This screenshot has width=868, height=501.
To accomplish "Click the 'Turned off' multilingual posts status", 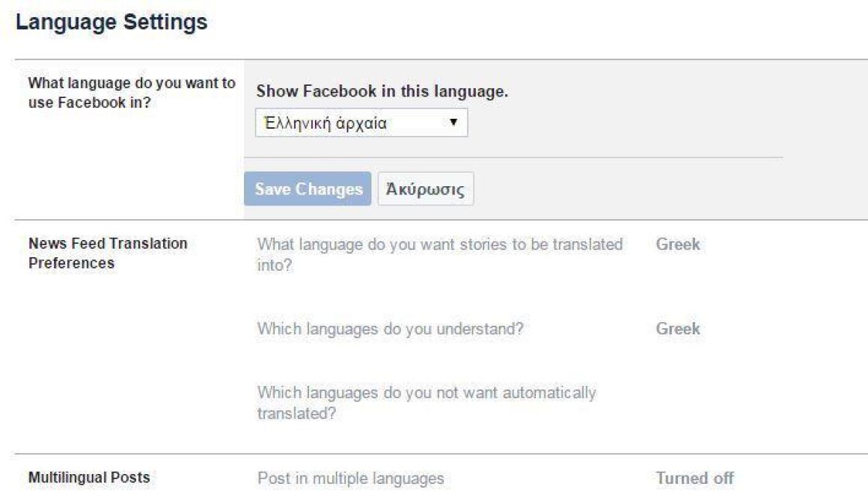I will 694,479.
